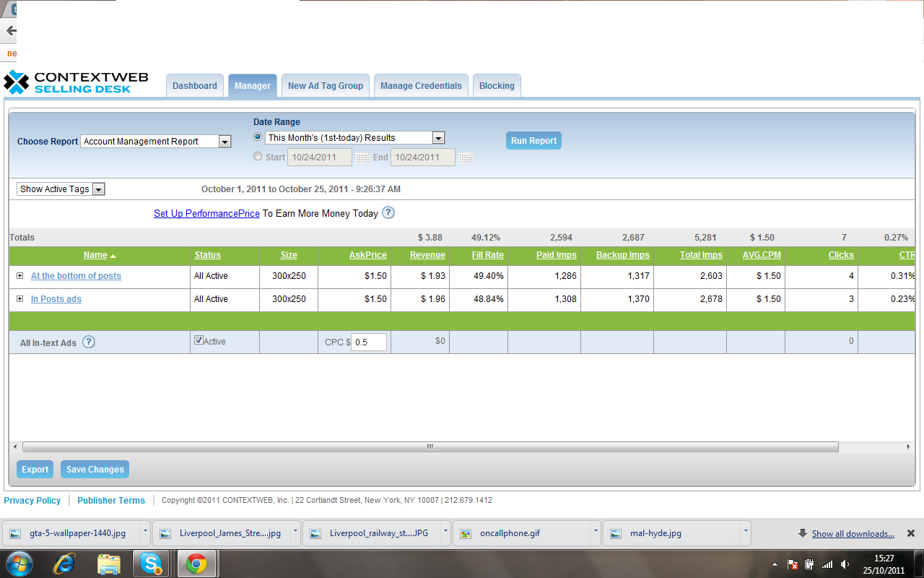Open the New Ad Tag Group tab
Screen dimensions: 924x578
point(325,85)
